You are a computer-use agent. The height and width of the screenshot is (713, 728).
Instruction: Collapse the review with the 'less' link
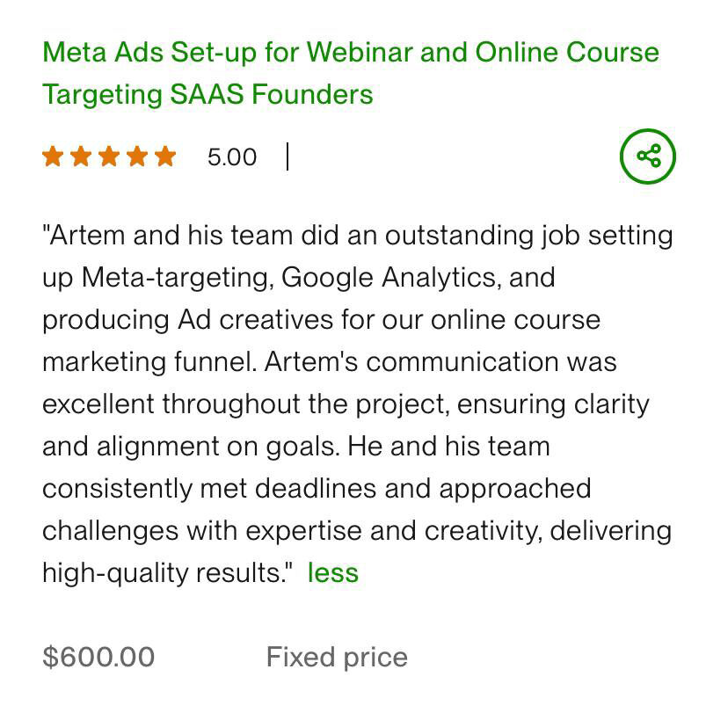[332, 573]
